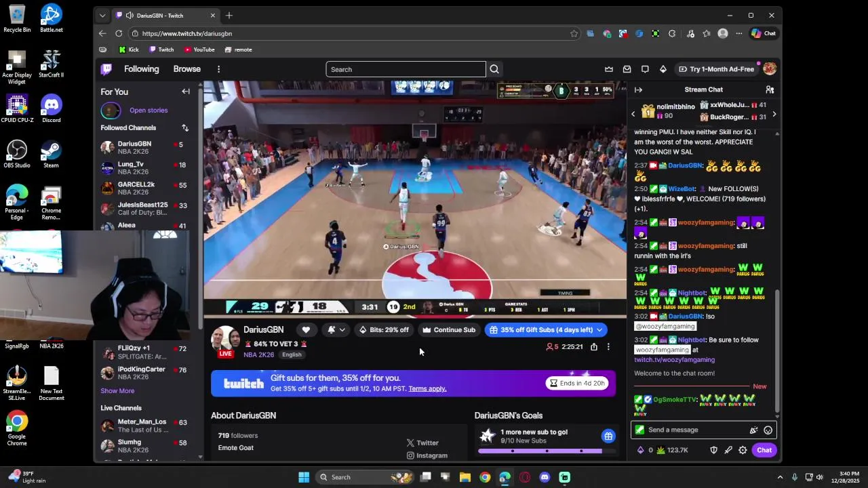The width and height of the screenshot is (868, 488).
Task: Click the Stream Chat scrollbar
Action: [x=777, y=350]
